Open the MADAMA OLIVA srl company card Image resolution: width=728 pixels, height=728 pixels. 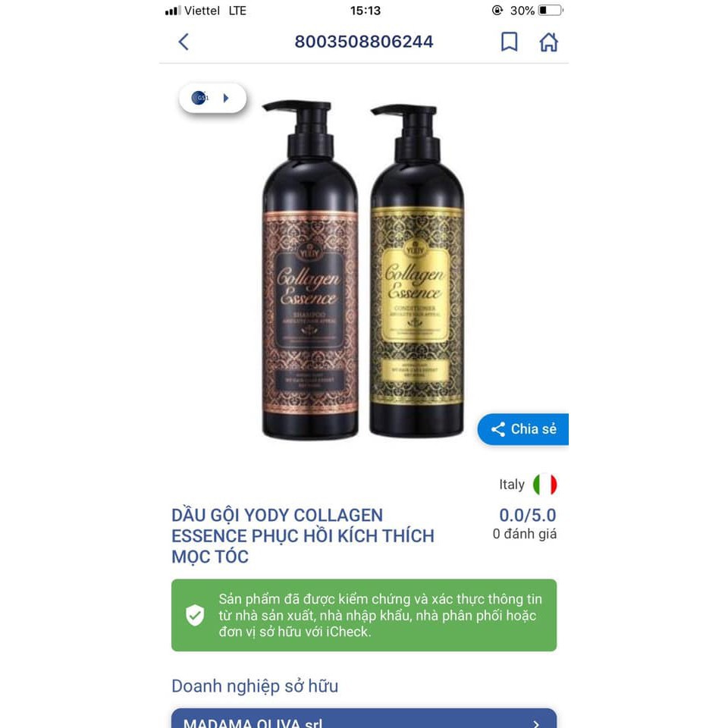click(x=364, y=718)
